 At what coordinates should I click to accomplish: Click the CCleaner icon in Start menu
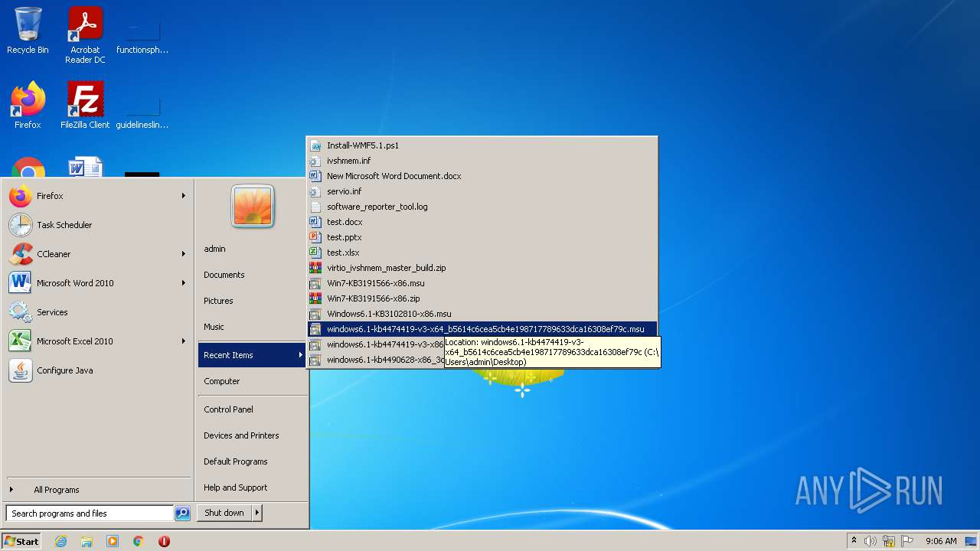click(21, 254)
